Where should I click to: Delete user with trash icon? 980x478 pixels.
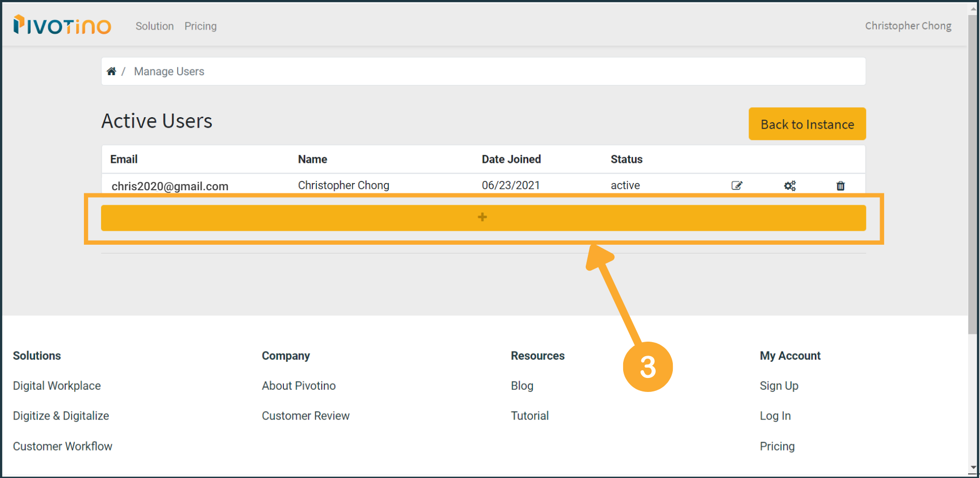pos(840,186)
